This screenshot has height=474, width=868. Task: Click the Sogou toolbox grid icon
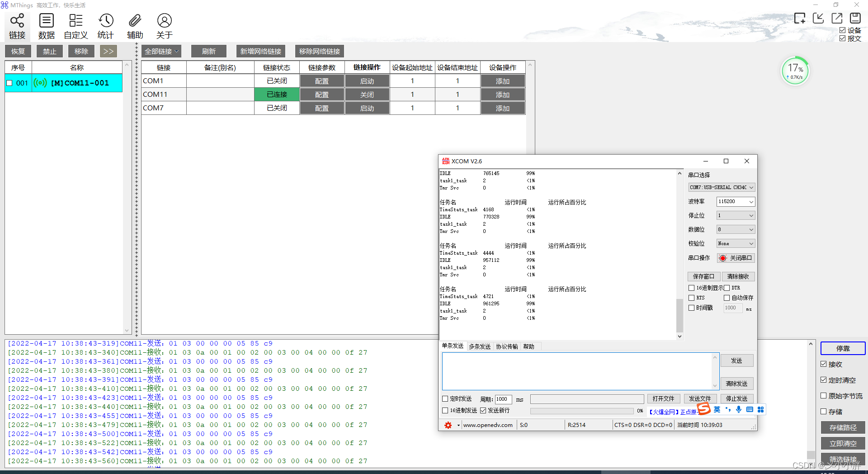760,409
